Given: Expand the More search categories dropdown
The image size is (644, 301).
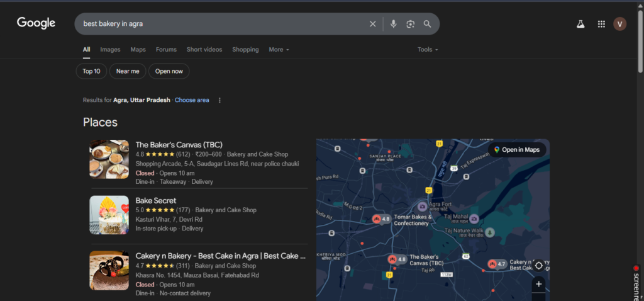Looking at the screenshot, I should point(279,50).
